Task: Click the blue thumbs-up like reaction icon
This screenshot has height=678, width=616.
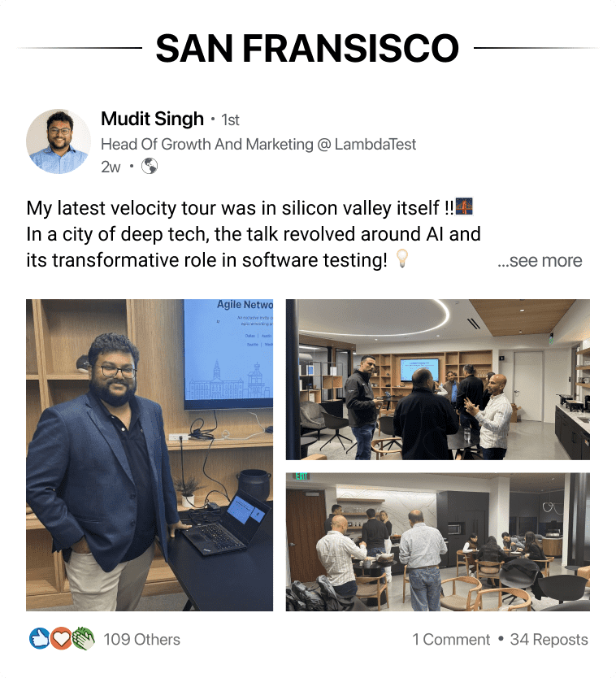Action: point(39,639)
